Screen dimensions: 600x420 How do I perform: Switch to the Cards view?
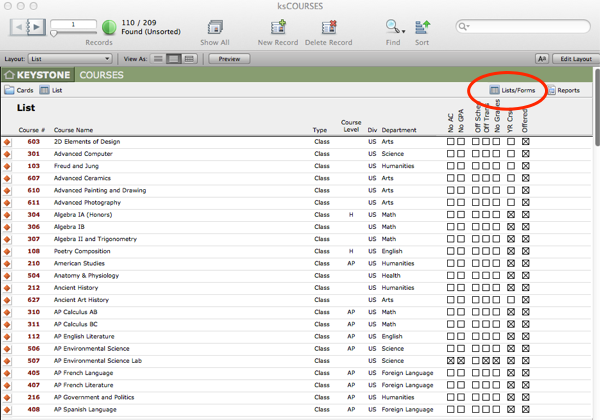point(19,90)
